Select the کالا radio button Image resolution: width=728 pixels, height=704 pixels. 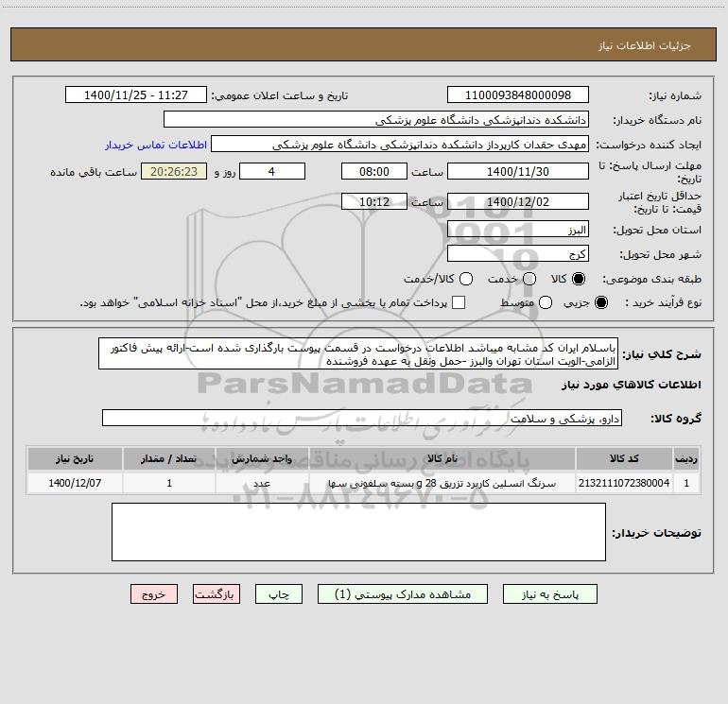[579, 279]
